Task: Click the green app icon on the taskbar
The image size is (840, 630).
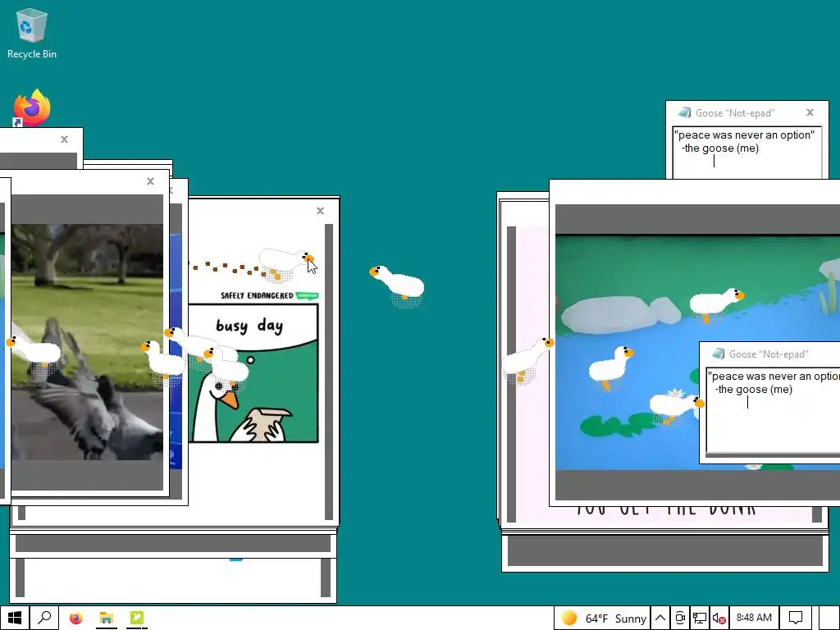Action: [137, 619]
